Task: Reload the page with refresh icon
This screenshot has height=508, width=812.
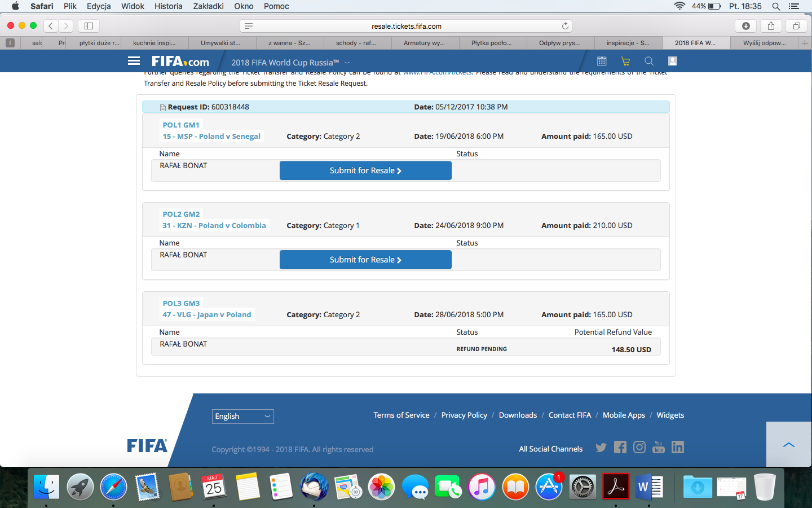Action: click(565, 26)
